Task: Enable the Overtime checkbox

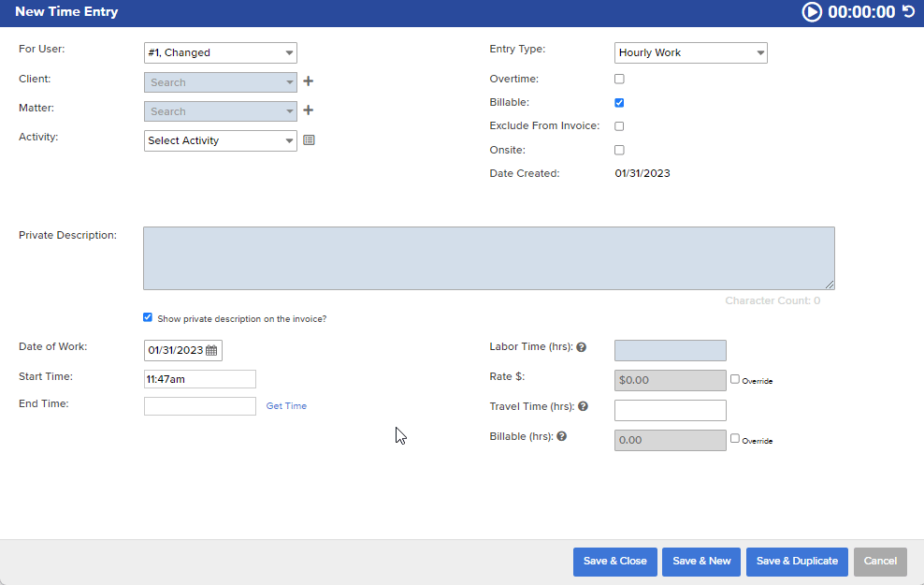Action: (619, 79)
